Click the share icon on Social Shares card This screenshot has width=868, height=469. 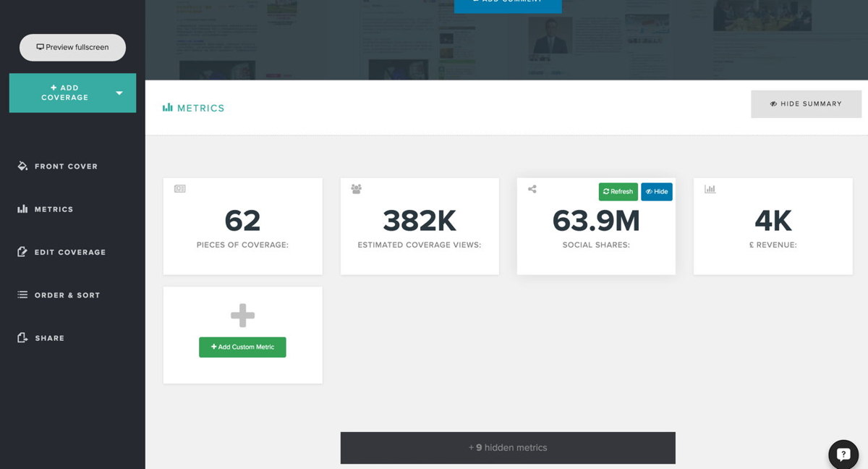(x=532, y=190)
